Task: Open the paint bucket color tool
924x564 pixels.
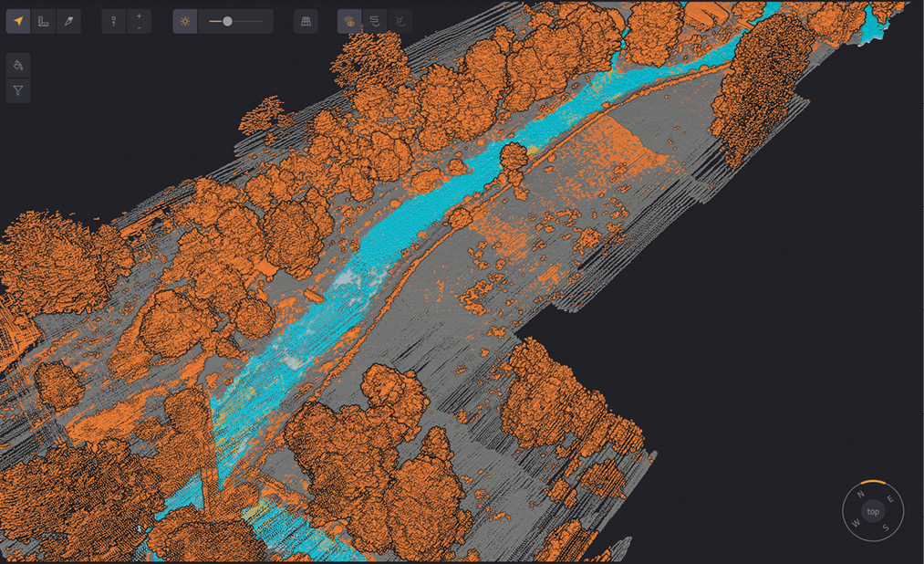Action: click(x=18, y=66)
